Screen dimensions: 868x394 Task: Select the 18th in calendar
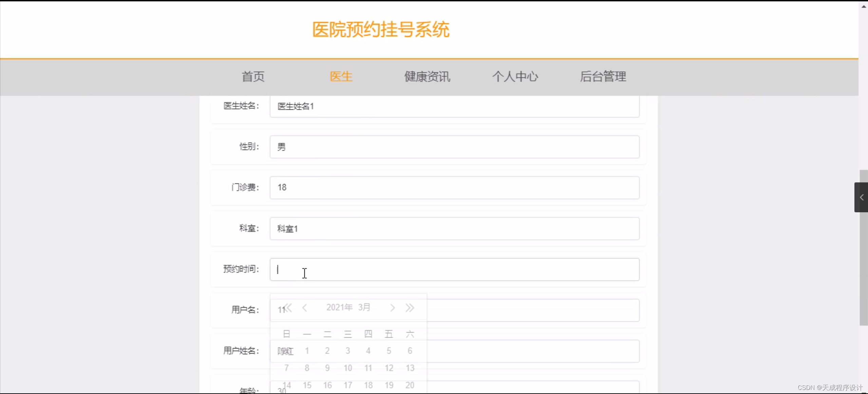[x=368, y=385]
